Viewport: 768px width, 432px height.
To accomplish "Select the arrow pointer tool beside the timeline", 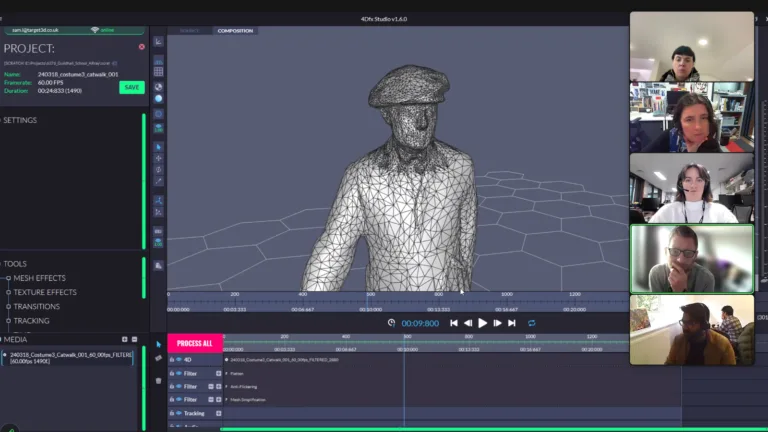I will pyautogui.click(x=158, y=344).
